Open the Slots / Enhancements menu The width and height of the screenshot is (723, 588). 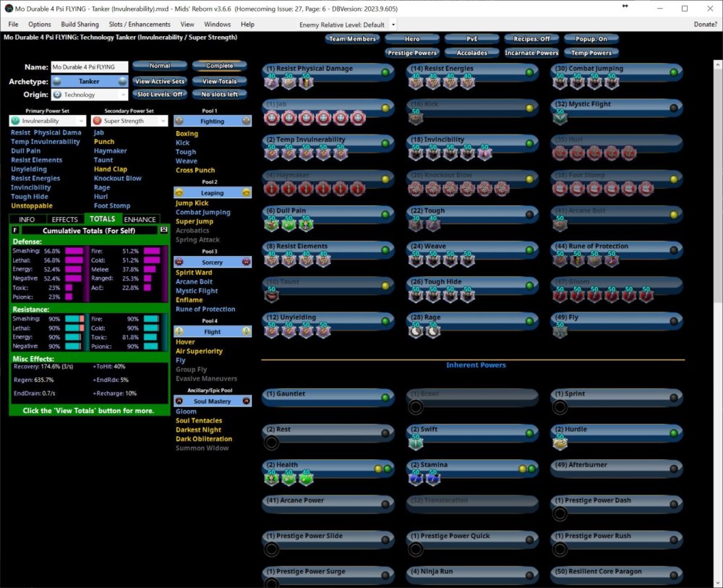coord(140,25)
